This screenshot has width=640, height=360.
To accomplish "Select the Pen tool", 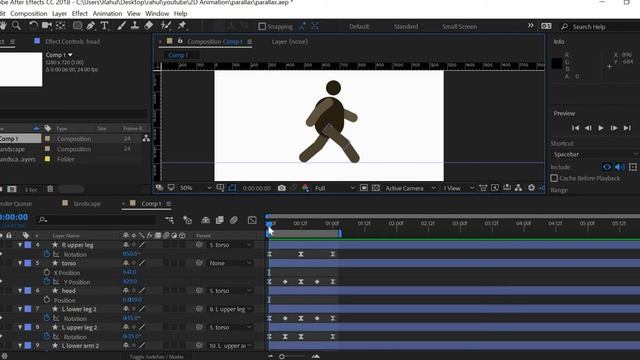I will pyautogui.click(x=91, y=26).
